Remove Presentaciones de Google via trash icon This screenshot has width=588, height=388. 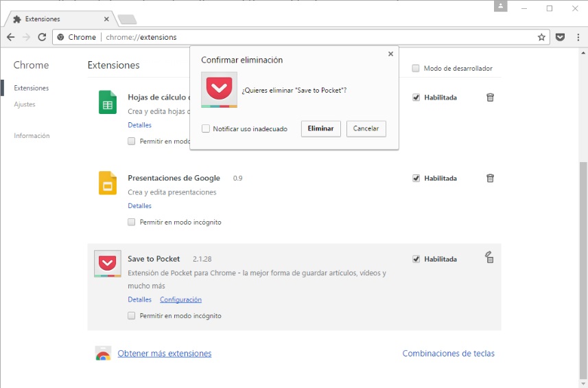pyautogui.click(x=490, y=179)
